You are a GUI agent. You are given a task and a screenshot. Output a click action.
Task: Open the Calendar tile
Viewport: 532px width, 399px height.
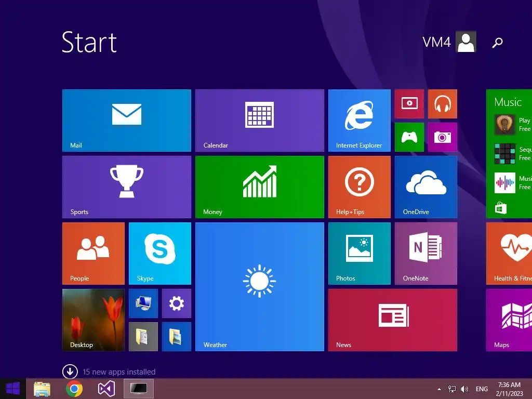[260, 121]
